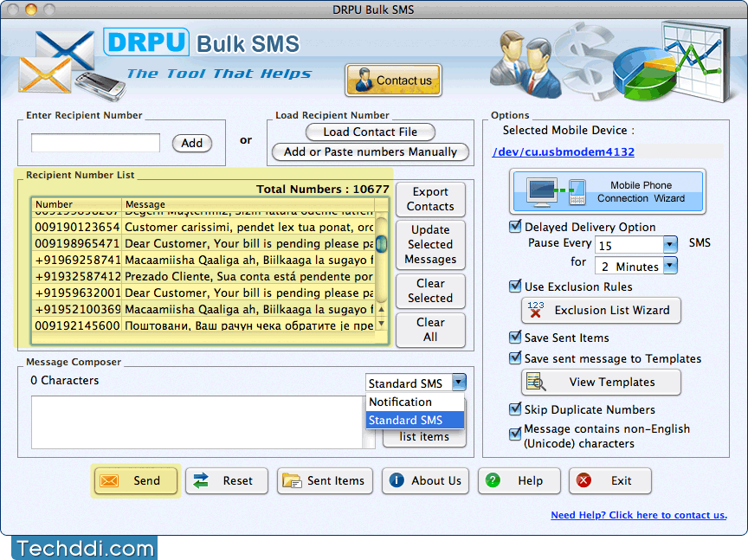Click the recipient number input field
Viewport: 748px width, 560px height.
pyautogui.click(x=95, y=143)
